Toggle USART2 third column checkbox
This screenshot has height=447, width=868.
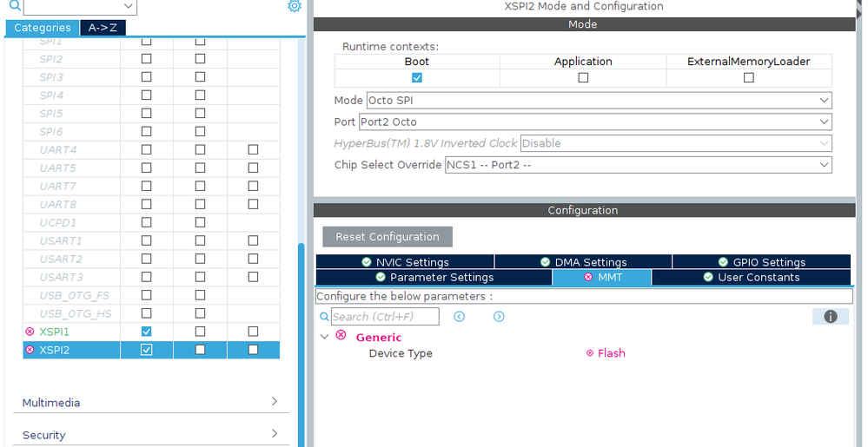click(253, 259)
